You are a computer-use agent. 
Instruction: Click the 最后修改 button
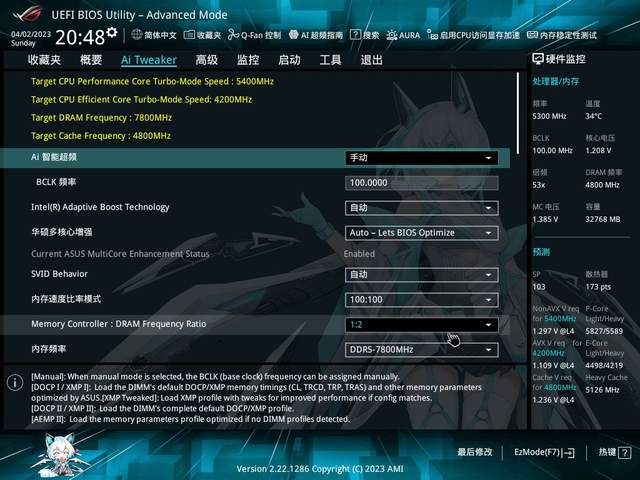point(475,452)
